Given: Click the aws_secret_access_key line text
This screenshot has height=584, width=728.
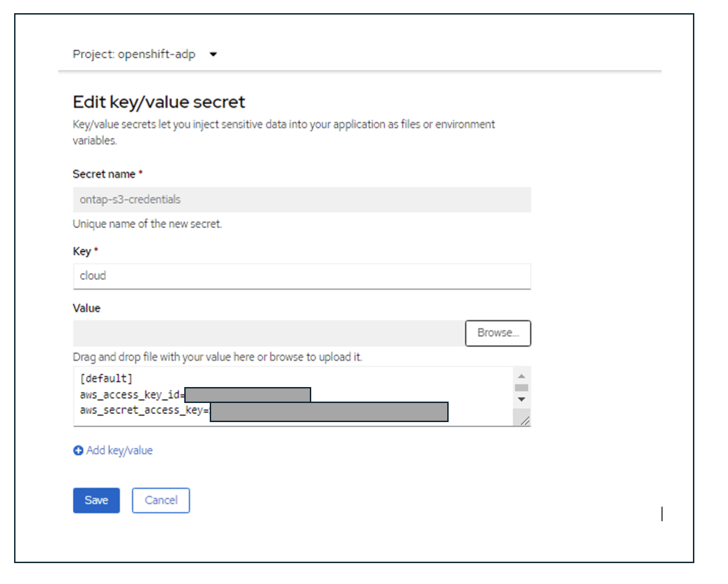Looking at the screenshot, I should pos(143,410).
